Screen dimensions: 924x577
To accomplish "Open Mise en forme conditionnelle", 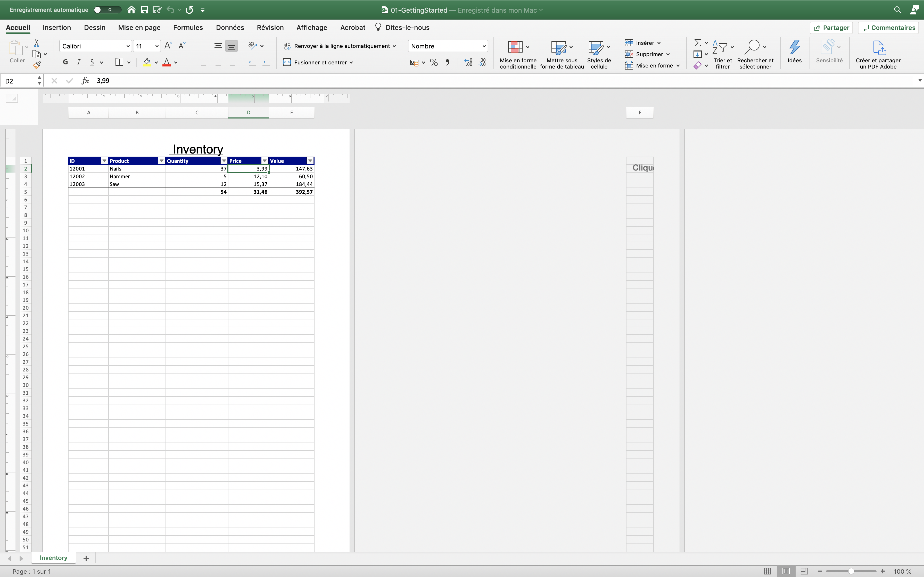I will (x=517, y=53).
